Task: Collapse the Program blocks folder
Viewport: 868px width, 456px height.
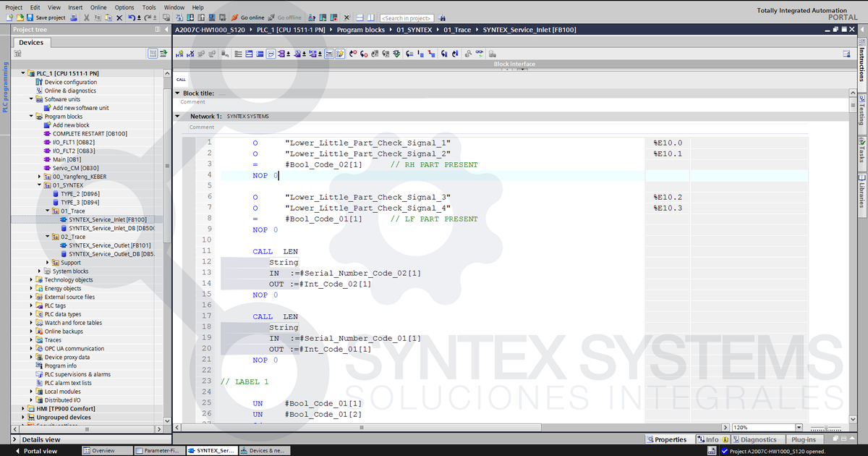Action: [x=31, y=116]
